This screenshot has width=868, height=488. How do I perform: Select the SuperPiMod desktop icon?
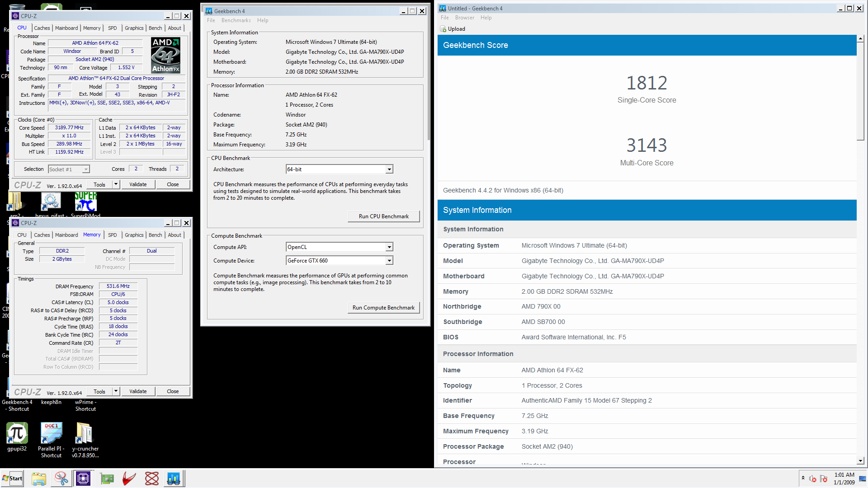85,205
